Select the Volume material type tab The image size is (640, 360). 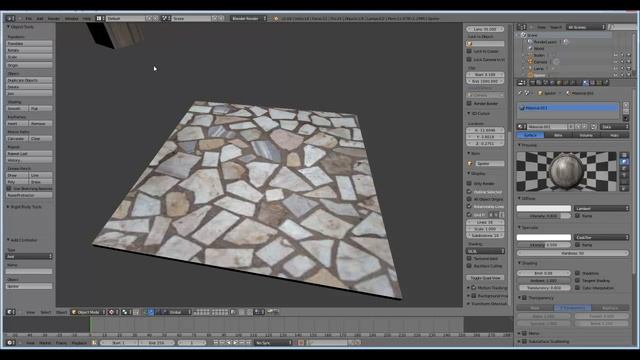click(587, 135)
